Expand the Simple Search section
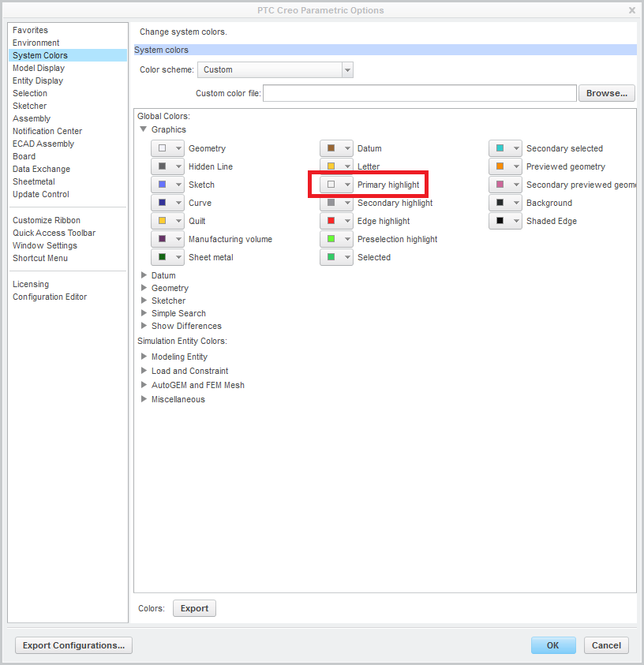Viewport: 644px width, 665px height. [x=144, y=313]
